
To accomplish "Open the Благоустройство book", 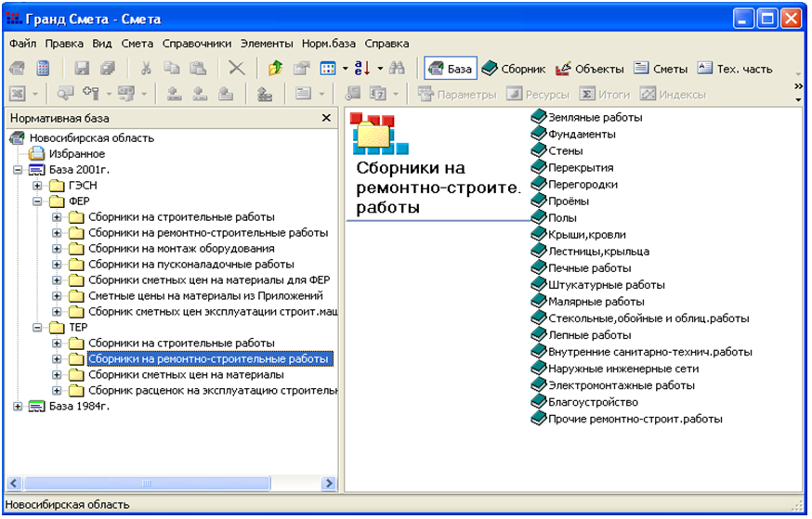I will [584, 402].
